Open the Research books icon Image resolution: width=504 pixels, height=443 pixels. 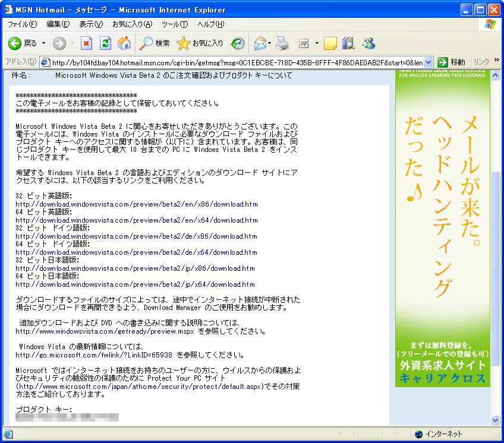coord(348,43)
